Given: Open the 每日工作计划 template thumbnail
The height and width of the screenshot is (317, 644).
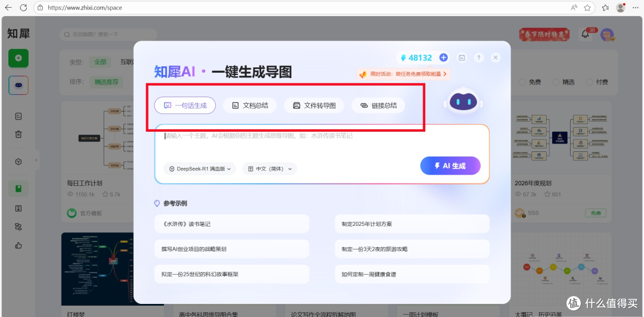Looking at the screenshot, I should tap(98, 138).
